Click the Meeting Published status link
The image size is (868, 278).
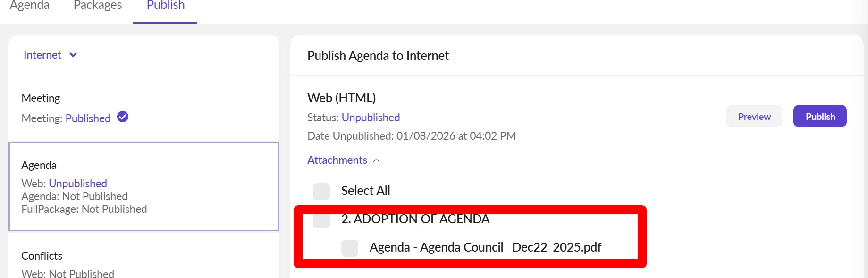pyautogui.click(x=88, y=118)
